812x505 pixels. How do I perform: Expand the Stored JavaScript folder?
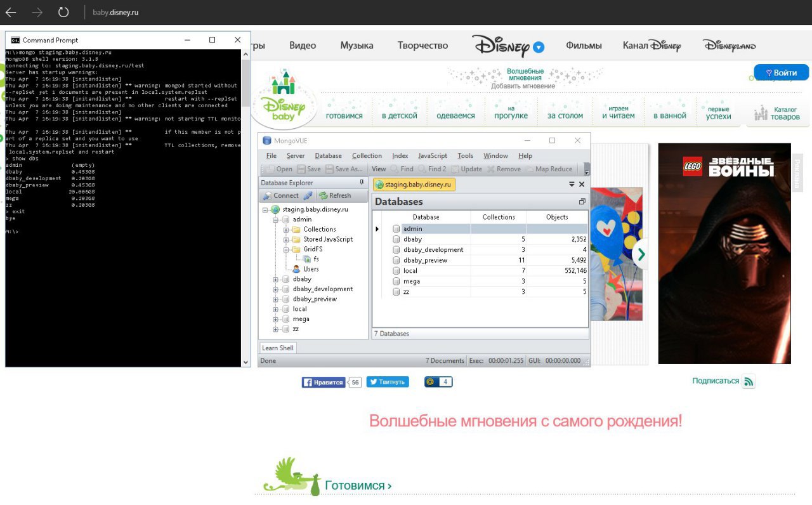point(286,239)
